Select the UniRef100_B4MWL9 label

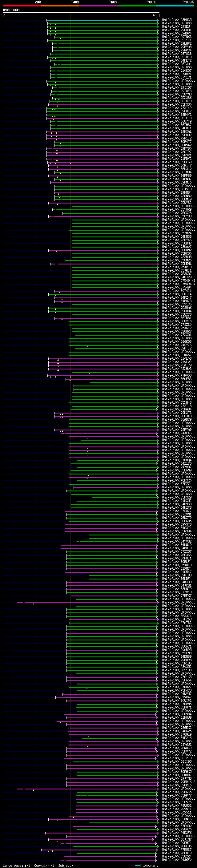point(177,545)
